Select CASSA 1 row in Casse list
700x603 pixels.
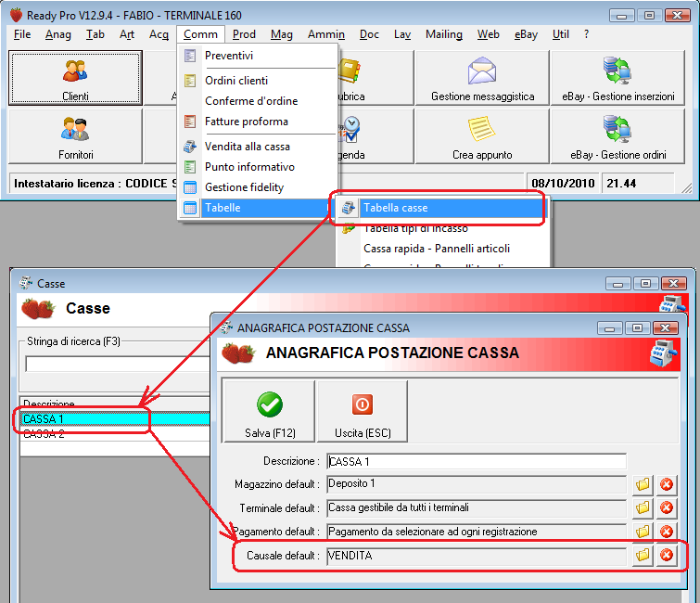click(115, 419)
